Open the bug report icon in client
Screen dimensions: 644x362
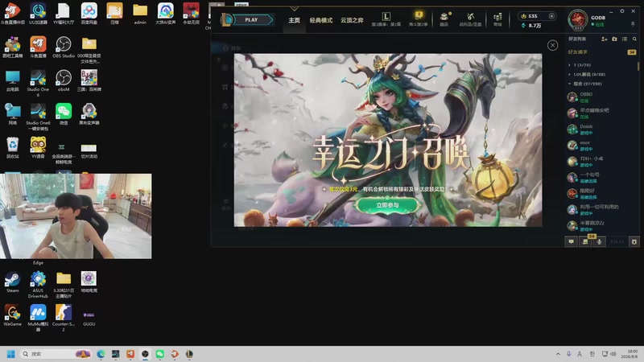[x=634, y=242]
